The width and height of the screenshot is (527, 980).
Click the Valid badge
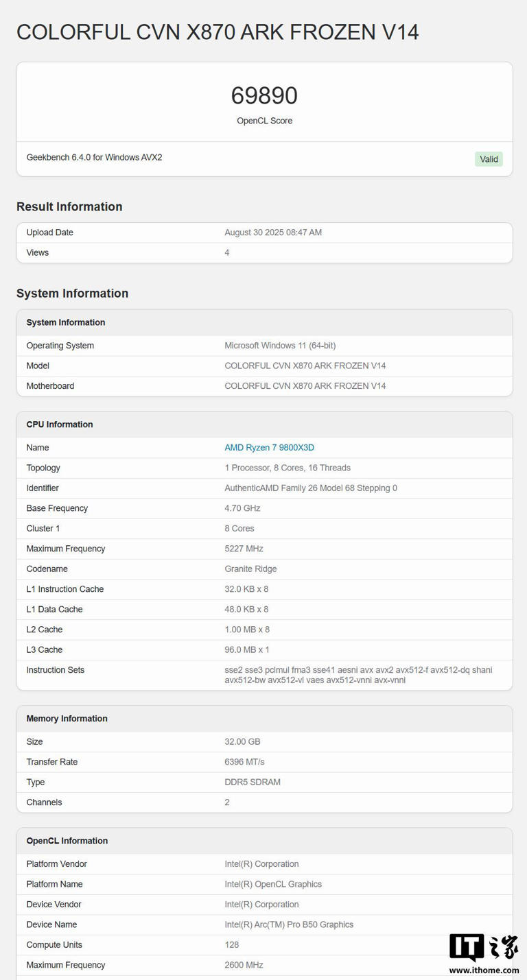point(489,158)
